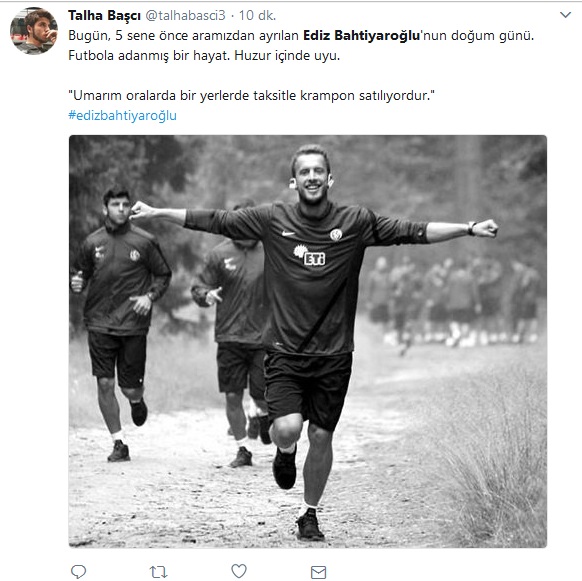Screen dimensions: 582x581
Task: Open the #edizbahtiyaroğlu hashtag link
Action: pyautogui.click(x=122, y=115)
